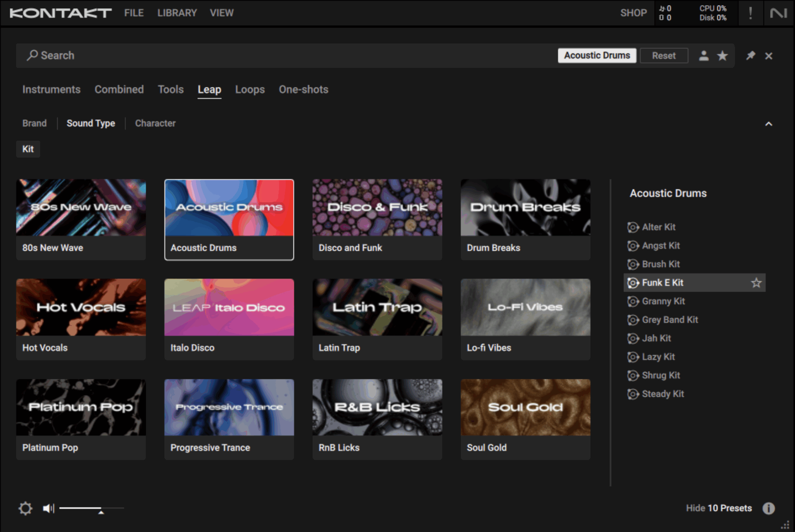Open the LIBRARY menu
This screenshot has height=532, width=795.
177,13
